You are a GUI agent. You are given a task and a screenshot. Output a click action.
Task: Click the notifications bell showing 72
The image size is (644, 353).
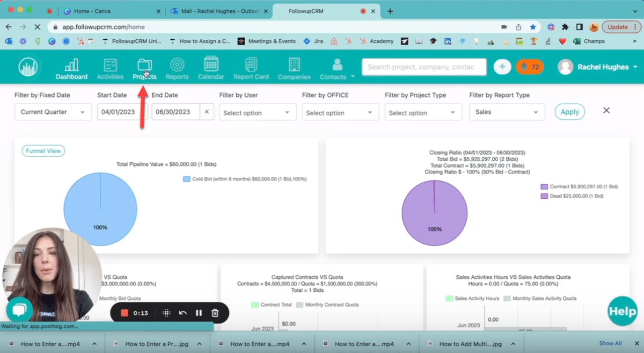coord(530,67)
